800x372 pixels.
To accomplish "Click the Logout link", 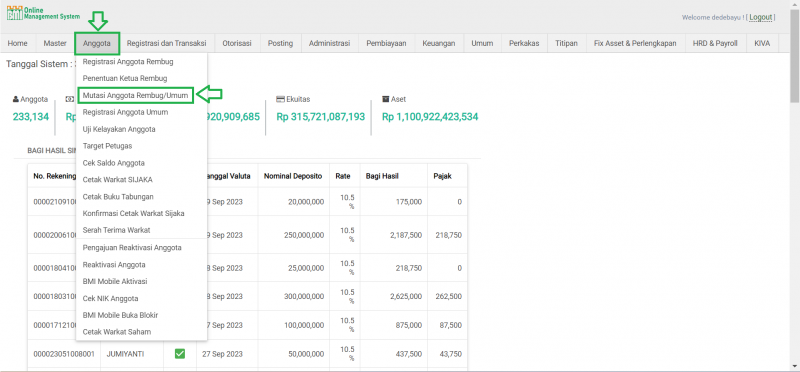I will [x=761, y=17].
